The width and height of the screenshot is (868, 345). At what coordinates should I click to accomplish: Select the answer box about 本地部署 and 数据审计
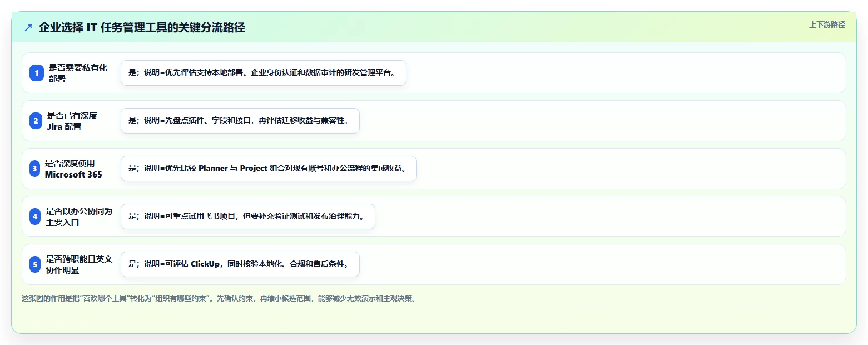[264, 73]
